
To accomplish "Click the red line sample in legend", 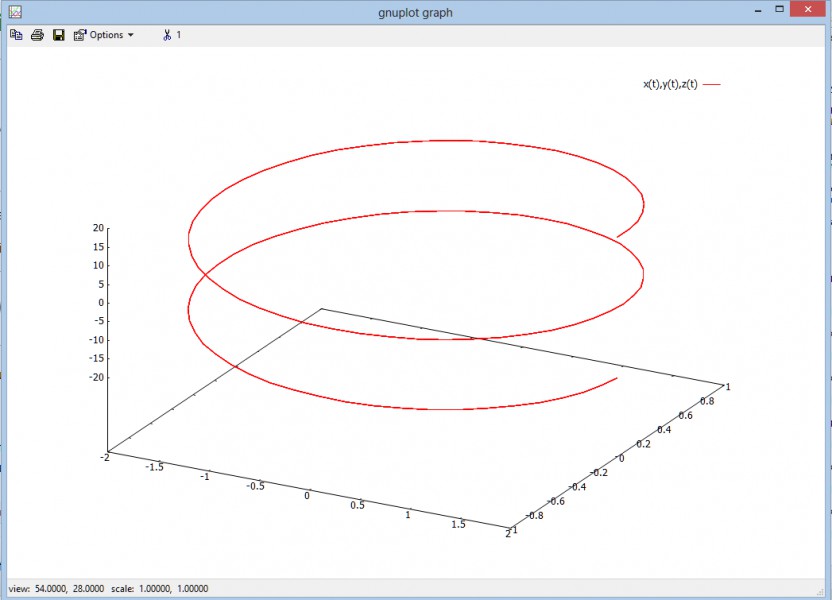I will [x=712, y=85].
